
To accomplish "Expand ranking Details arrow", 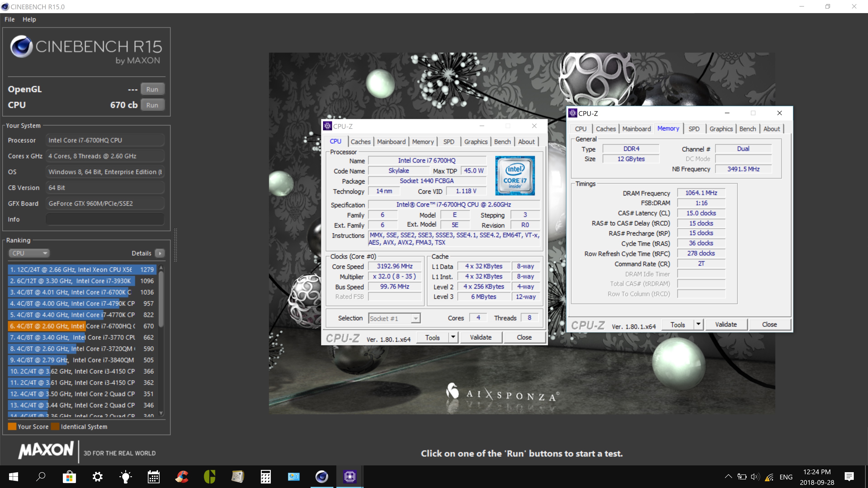I will tap(160, 253).
